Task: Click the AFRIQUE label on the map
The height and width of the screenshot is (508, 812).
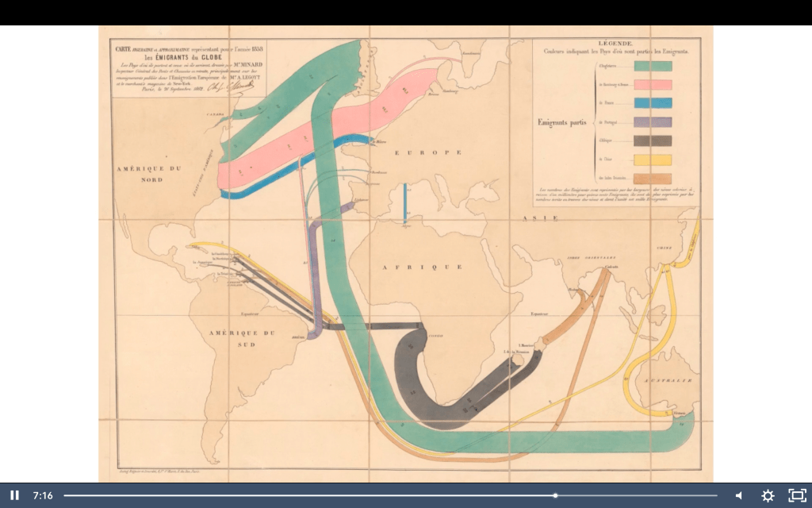Action: [x=412, y=267]
